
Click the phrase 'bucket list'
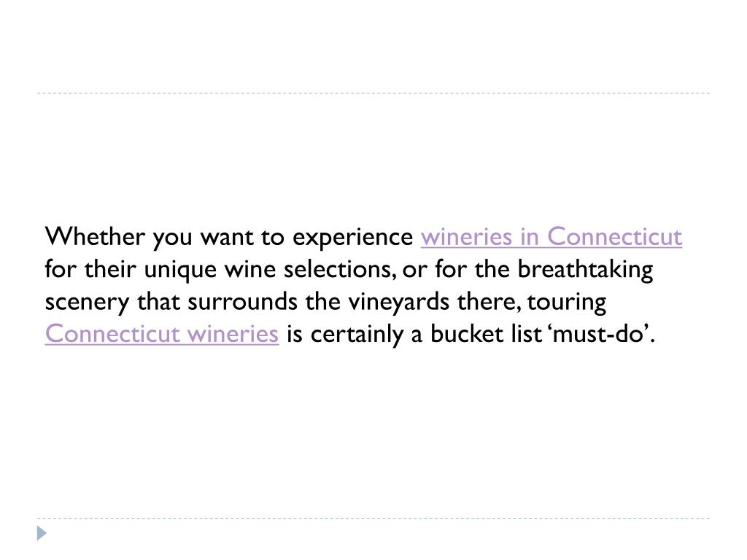(485, 334)
